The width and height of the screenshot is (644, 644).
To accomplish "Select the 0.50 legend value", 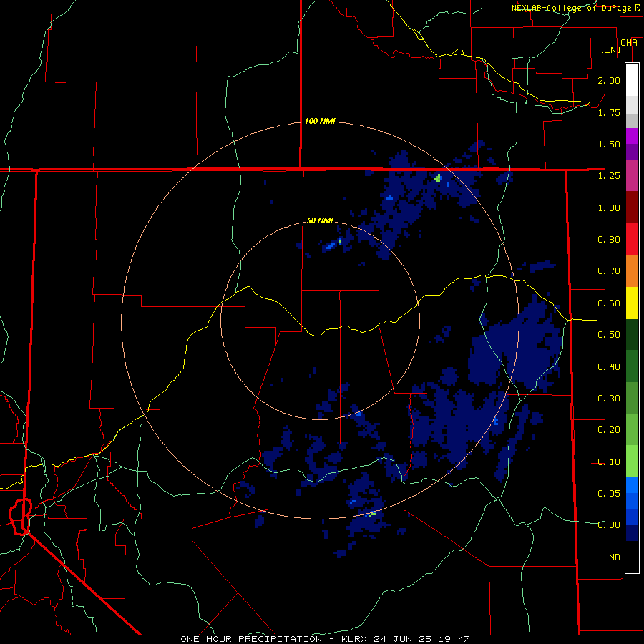I will coord(609,335).
